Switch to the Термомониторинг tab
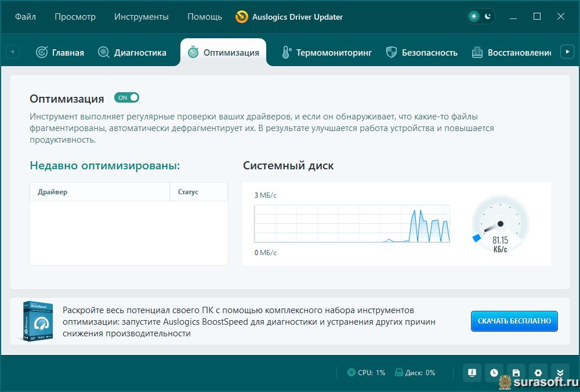The image size is (580, 392). coord(327,53)
